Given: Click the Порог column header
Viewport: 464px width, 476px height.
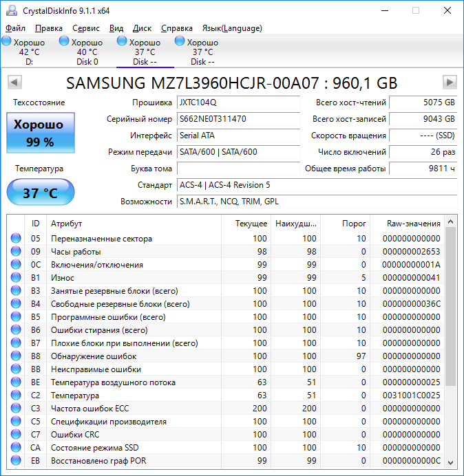Looking at the screenshot, I should [x=345, y=224].
